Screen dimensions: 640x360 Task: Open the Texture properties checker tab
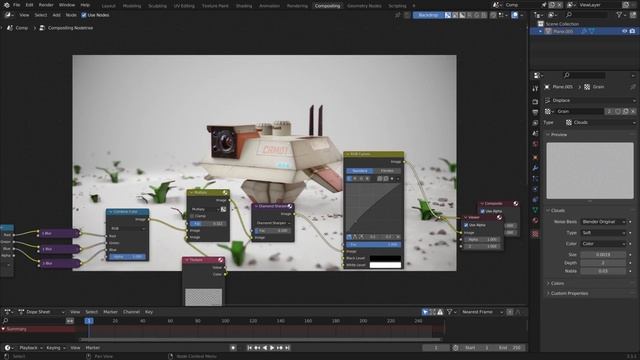535,234
